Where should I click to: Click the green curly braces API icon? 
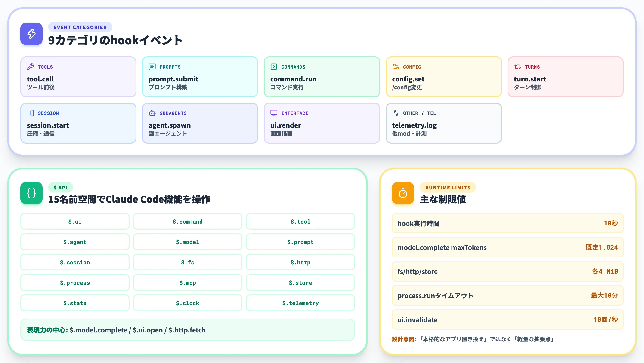tap(31, 193)
